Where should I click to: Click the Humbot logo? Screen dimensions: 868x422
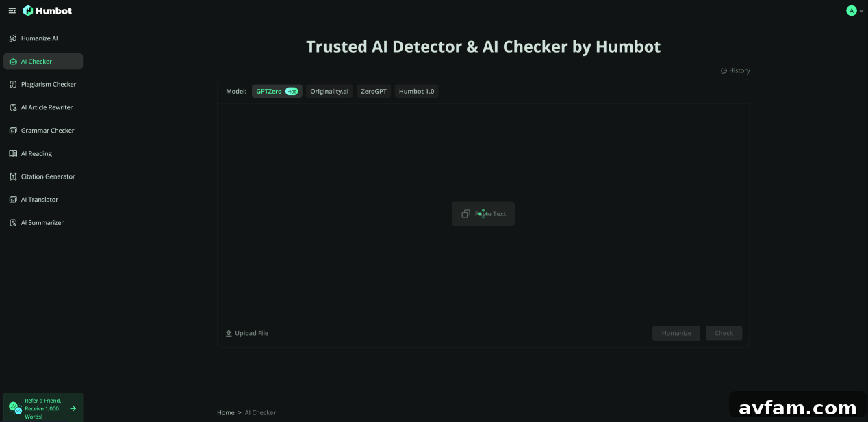click(x=47, y=11)
